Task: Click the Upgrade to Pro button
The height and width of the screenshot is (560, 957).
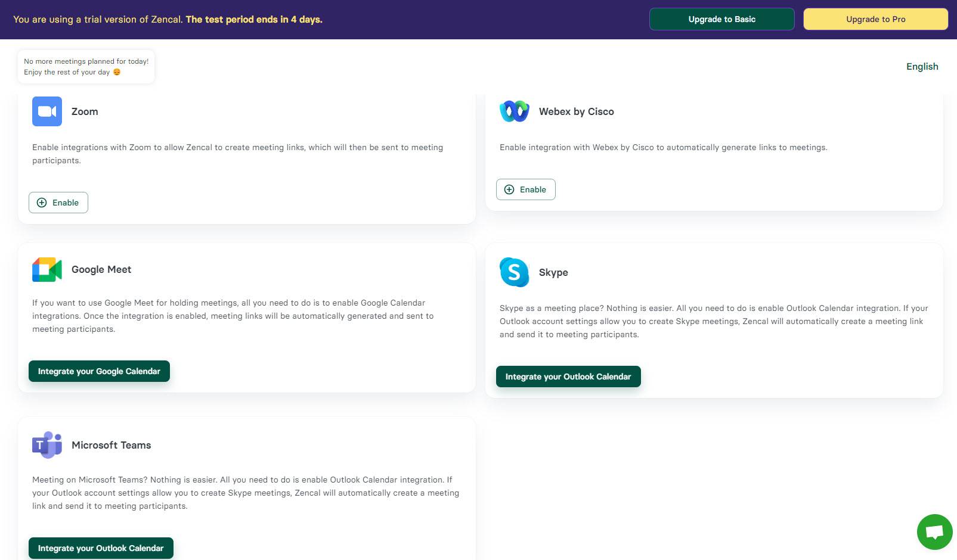Action: [x=875, y=18]
